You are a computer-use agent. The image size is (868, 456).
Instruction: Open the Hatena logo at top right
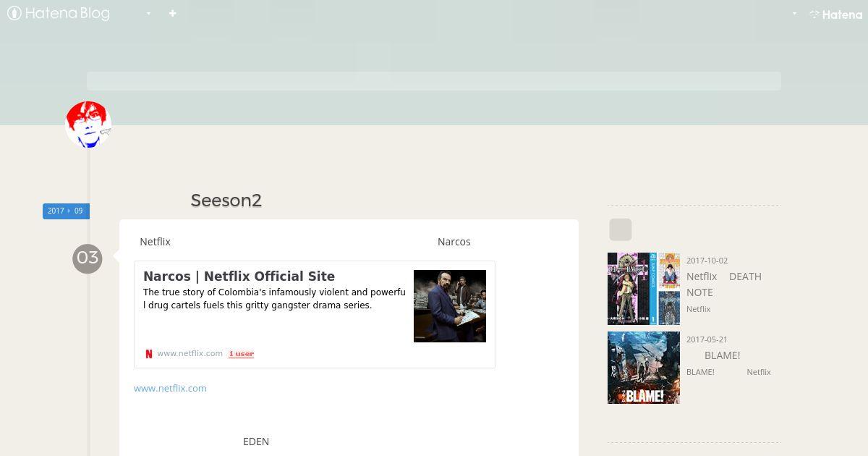[835, 14]
